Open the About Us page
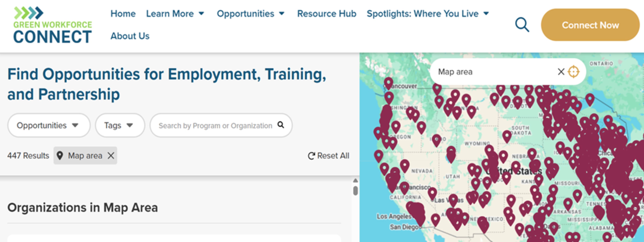Screen dimensions: 644x242 point(130,36)
